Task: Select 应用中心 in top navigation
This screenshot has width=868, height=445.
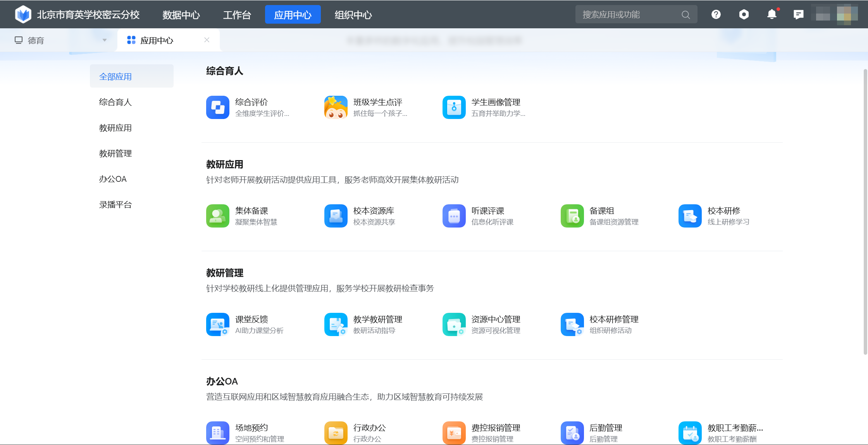Action: (x=293, y=15)
